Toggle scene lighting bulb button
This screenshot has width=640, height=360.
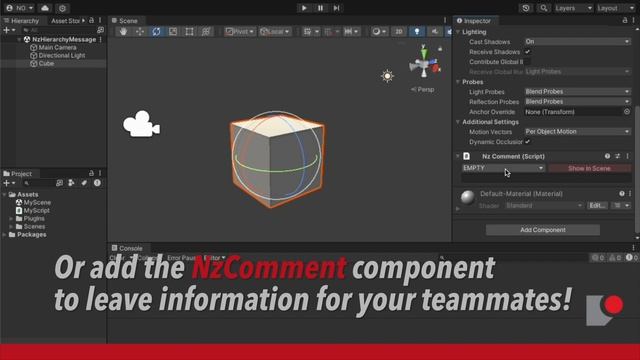[x=417, y=31]
